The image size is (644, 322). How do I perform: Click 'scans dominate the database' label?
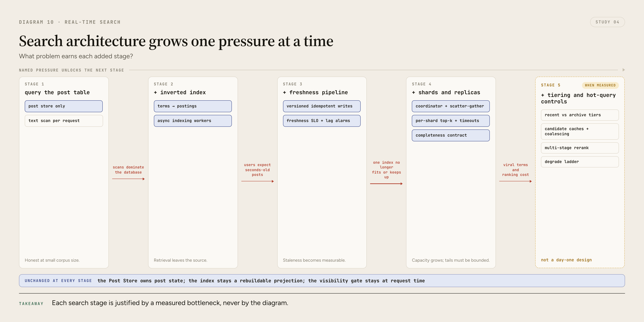[128, 170]
